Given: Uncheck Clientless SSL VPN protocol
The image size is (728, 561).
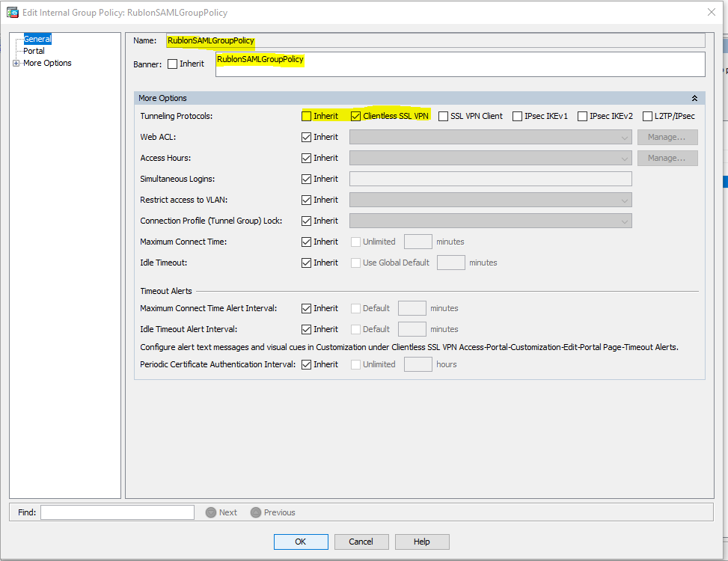Looking at the screenshot, I should tap(356, 116).
